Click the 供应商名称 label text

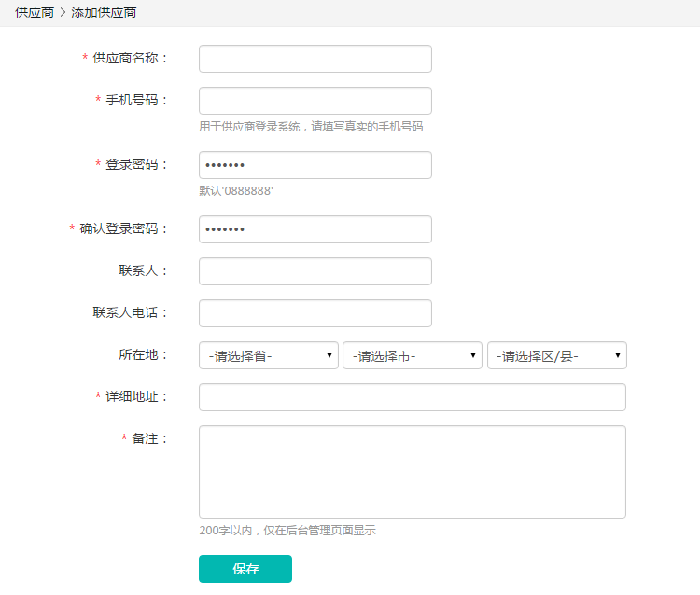click(130, 58)
